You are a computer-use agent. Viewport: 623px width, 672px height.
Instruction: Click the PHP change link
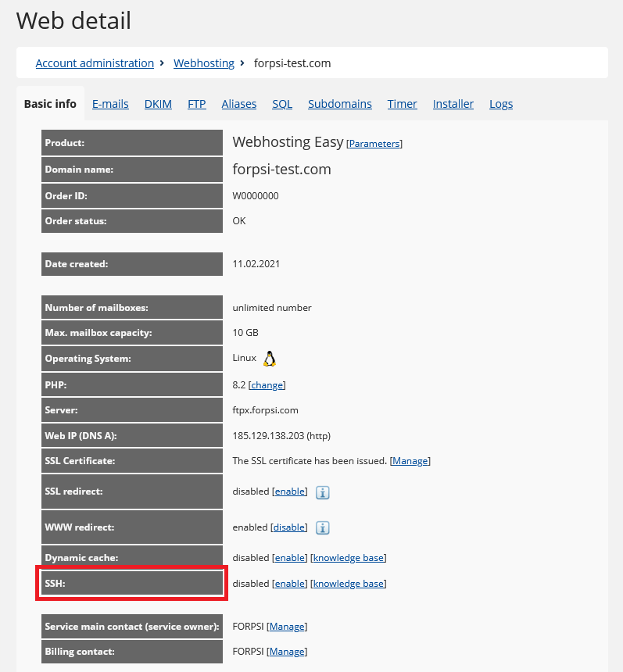[x=267, y=385]
